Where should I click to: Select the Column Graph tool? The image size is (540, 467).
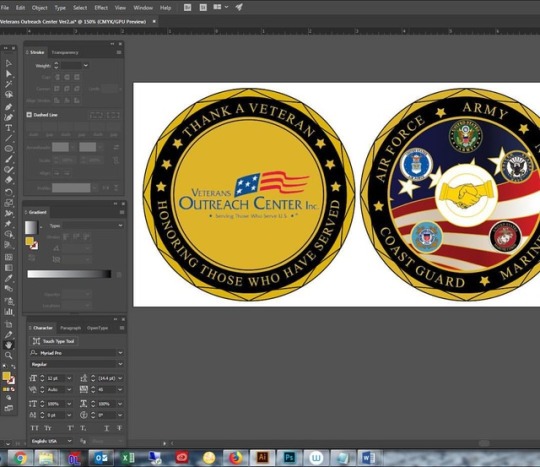(x=9, y=312)
